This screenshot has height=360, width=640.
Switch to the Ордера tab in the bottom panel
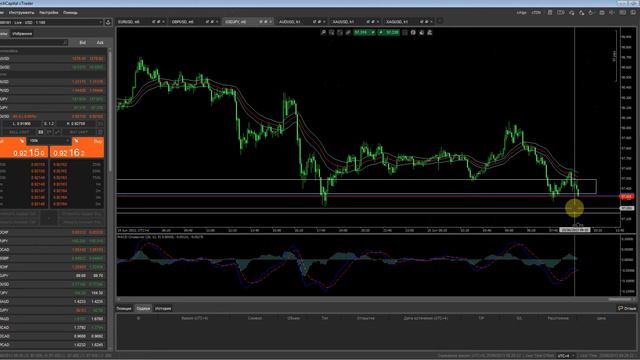point(143,309)
